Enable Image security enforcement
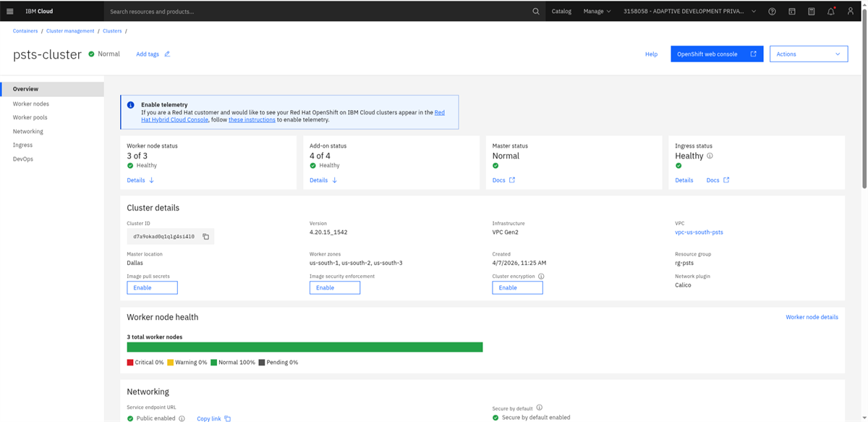868x422 pixels. [x=335, y=287]
